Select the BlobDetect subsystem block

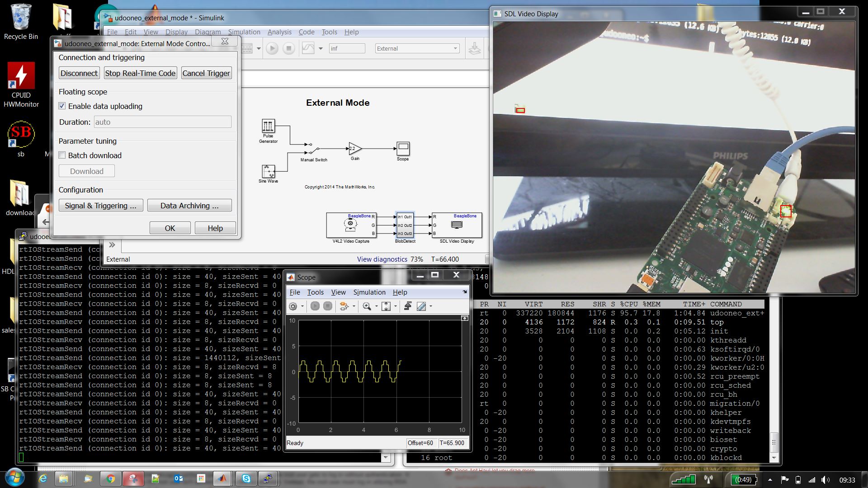click(x=405, y=225)
